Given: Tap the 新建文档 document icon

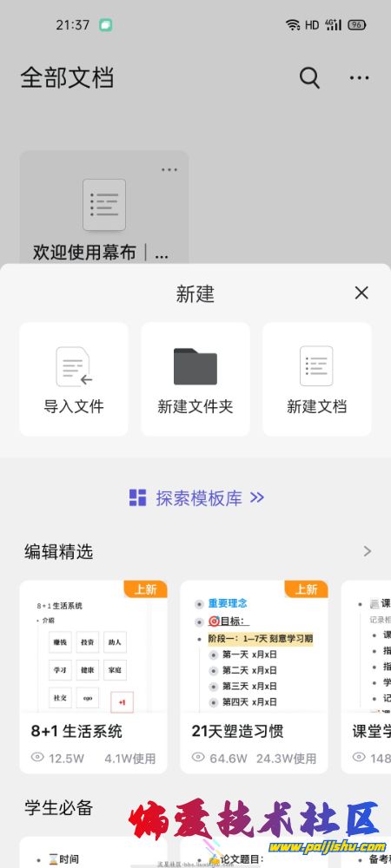Looking at the screenshot, I should [317, 366].
